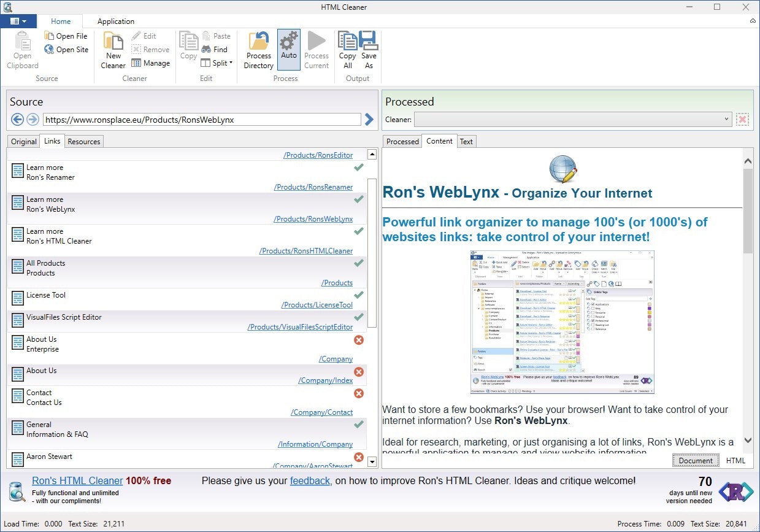Click Edit cleaner button
Image resolution: width=760 pixels, height=532 pixels.
(144, 36)
